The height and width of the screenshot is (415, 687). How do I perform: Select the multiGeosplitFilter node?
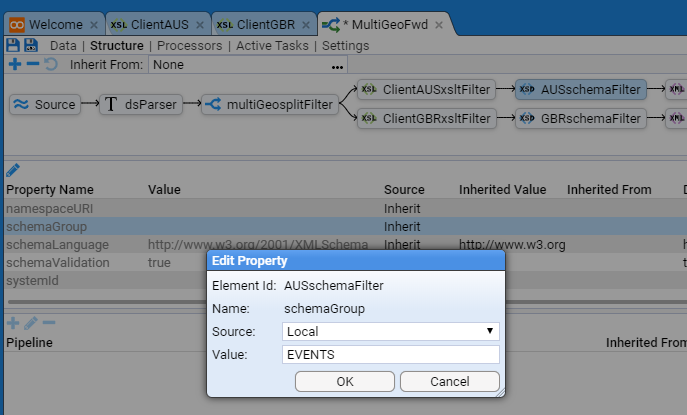click(267, 104)
